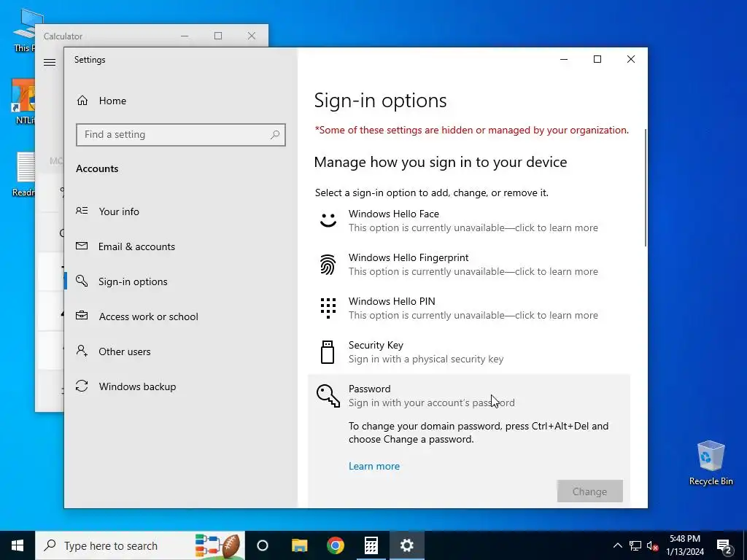Click the Windows Hello Fingerprint icon
Image resolution: width=747 pixels, height=560 pixels.
(328, 264)
